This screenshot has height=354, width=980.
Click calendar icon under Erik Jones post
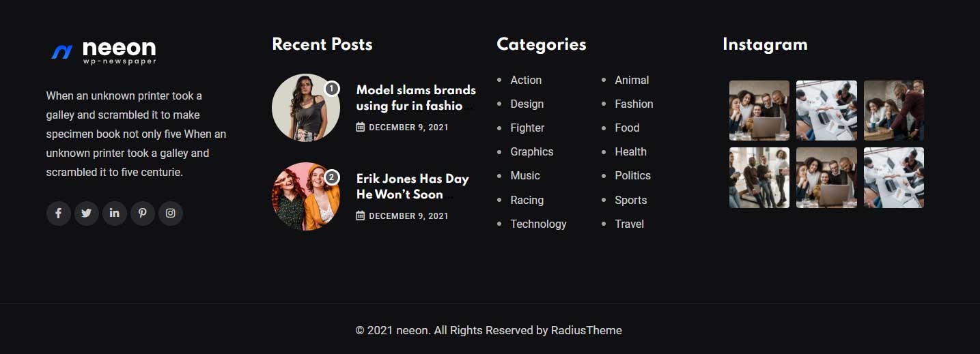tap(361, 216)
